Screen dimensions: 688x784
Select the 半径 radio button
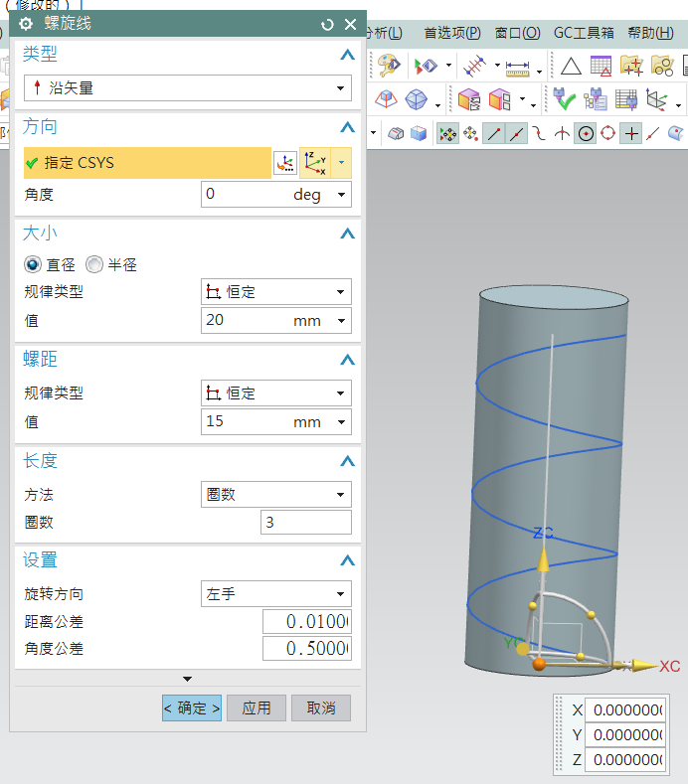click(94, 264)
